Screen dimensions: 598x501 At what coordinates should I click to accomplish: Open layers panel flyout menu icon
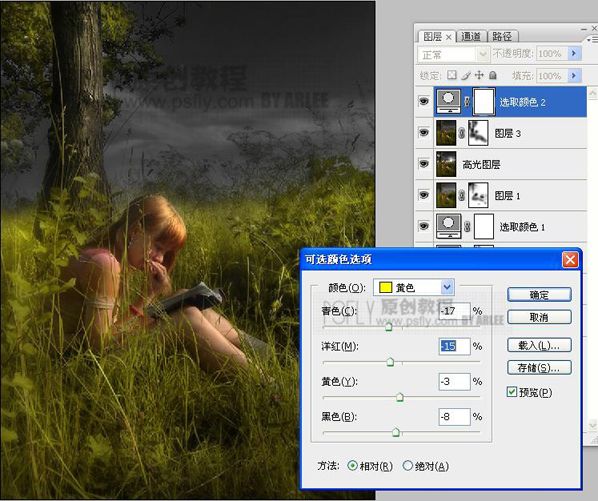tap(592, 39)
